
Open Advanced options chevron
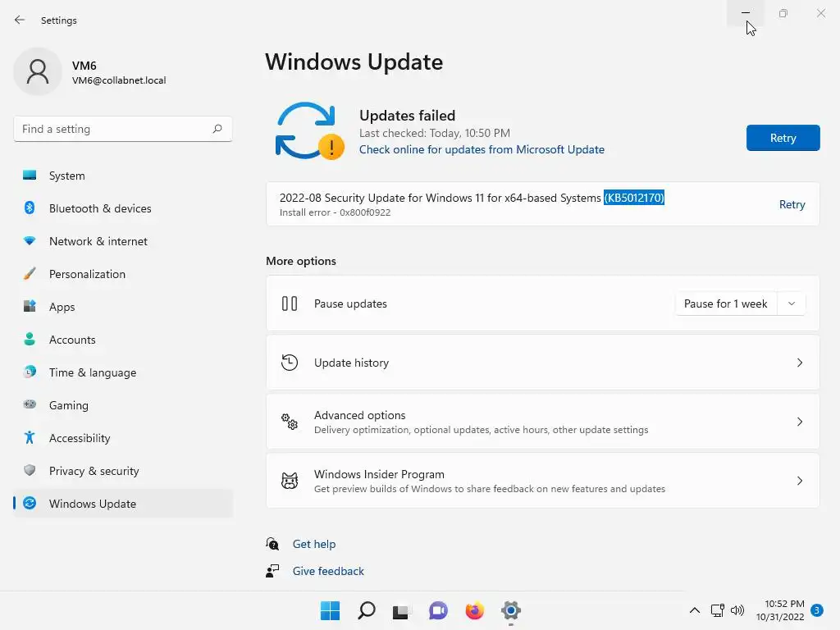point(799,422)
